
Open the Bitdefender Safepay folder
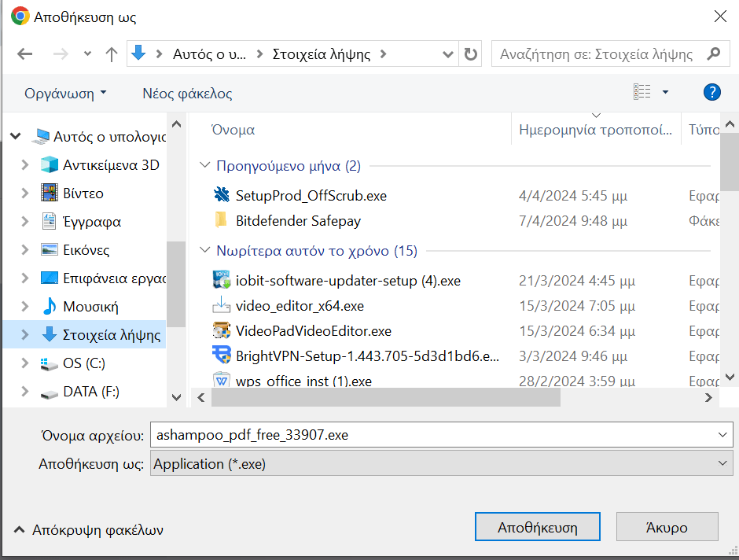click(298, 220)
